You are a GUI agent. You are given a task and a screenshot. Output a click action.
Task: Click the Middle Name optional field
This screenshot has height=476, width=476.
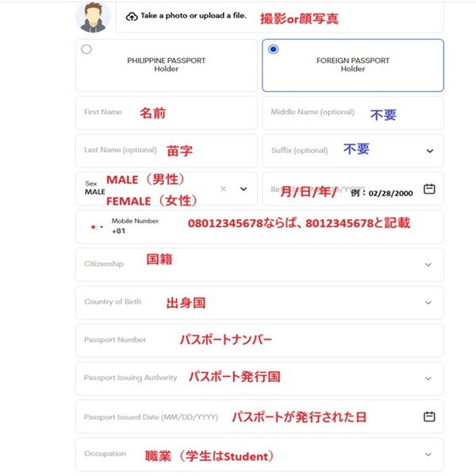(x=352, y=113)
